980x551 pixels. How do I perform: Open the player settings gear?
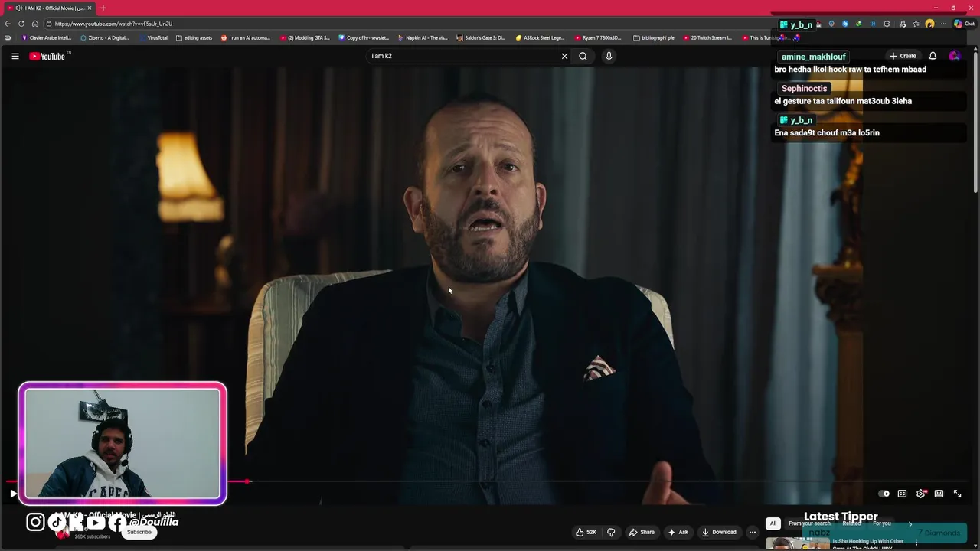coord(920,494)
